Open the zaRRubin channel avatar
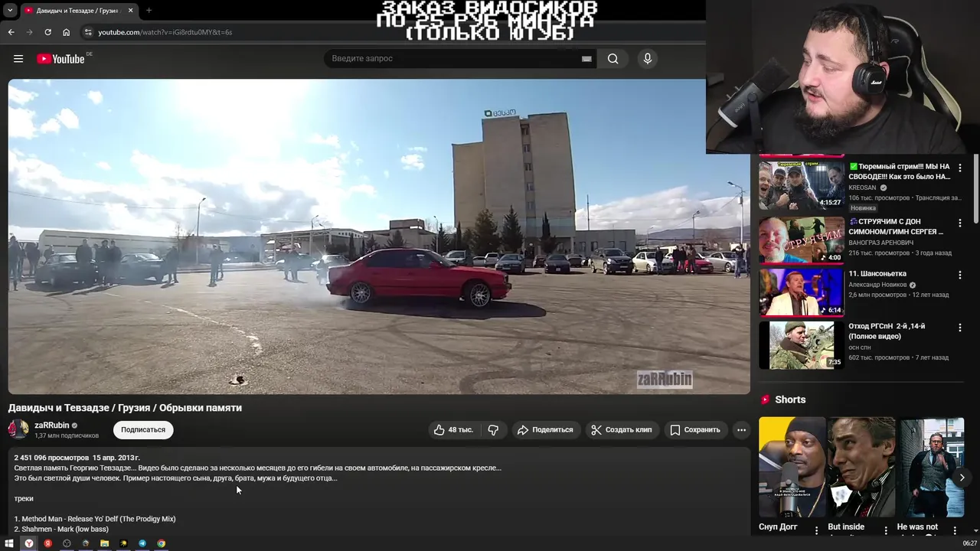 (x=18, y=429)
